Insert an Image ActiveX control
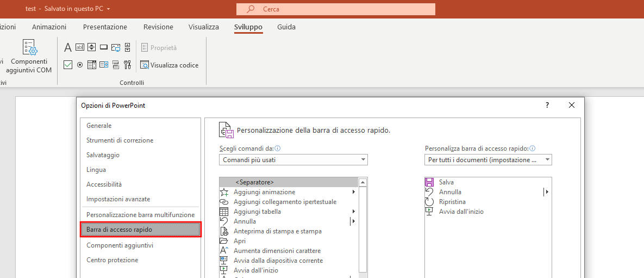This screenshot has height=278, width=644. pyautogui.click(x=116, y=47)
